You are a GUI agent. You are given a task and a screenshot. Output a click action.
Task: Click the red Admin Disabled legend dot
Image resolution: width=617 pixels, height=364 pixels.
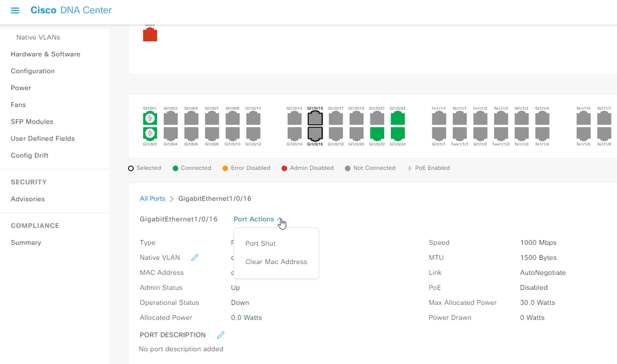284,168
